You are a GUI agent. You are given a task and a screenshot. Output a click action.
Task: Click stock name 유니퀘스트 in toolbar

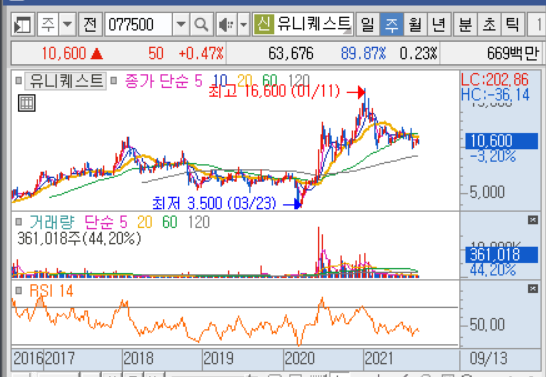[314, 24]
